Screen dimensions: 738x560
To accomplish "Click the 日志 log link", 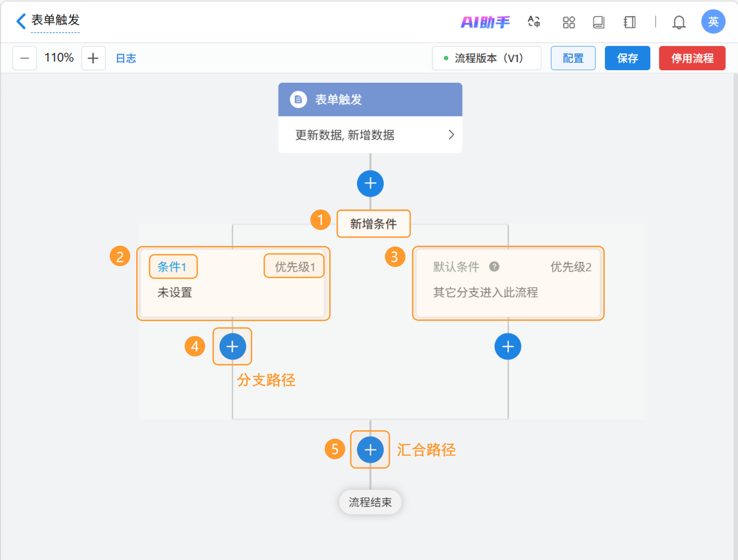I will 126,58.
